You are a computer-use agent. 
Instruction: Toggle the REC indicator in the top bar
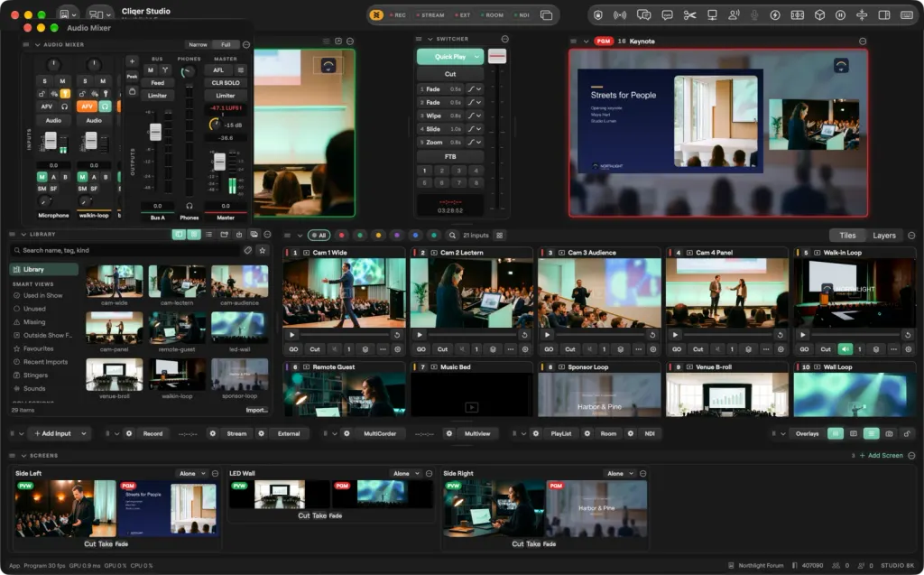(x=397, y=15)
